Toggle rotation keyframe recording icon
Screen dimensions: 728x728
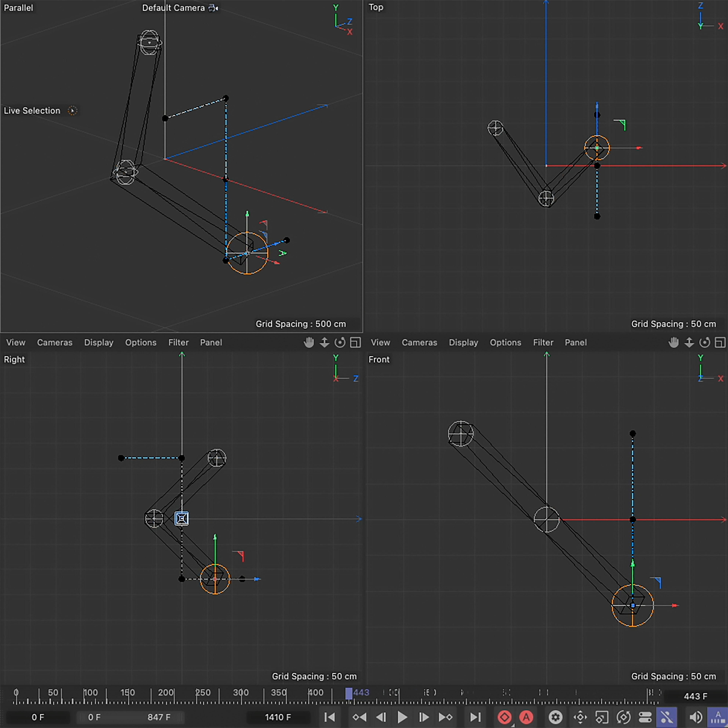click(624, 717)
